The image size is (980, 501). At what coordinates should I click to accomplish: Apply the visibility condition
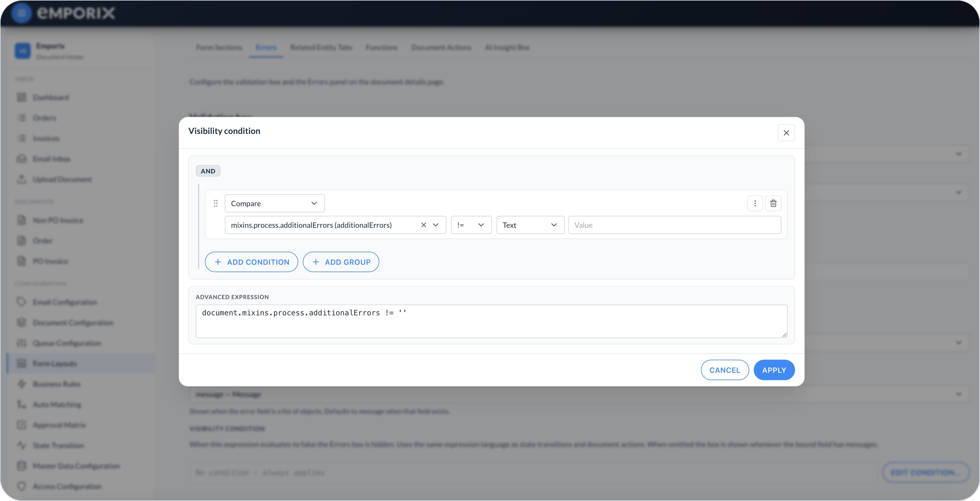(x=774, y=370)
